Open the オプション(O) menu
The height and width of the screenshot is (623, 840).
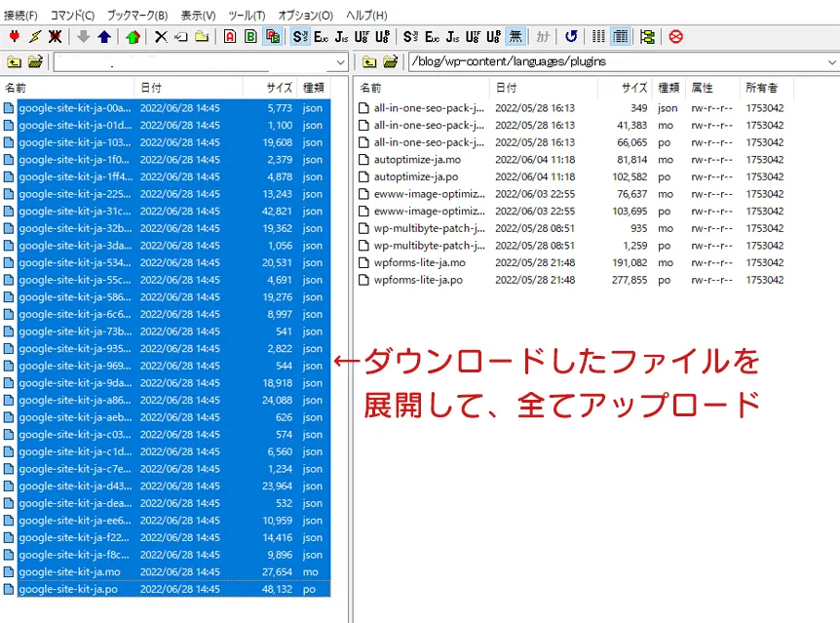(305, 16)
